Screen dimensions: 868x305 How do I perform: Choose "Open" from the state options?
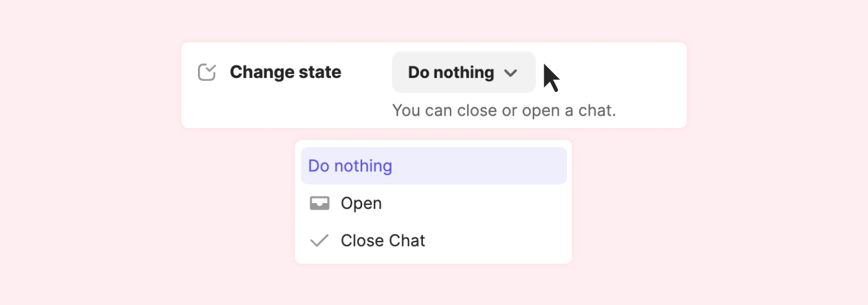433,204
